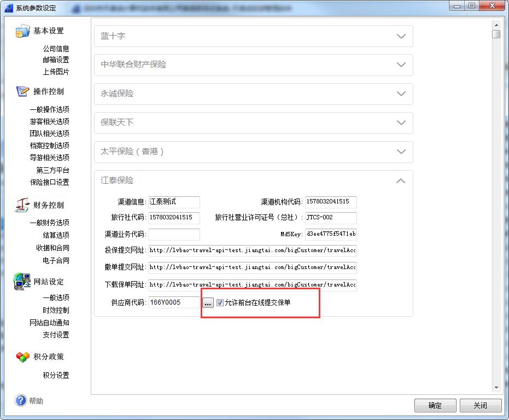The width and height of the screenshot is (509, 420).
Task: Toggle 允许前台在线提交保单 checkbox
Action: [220, 302]
